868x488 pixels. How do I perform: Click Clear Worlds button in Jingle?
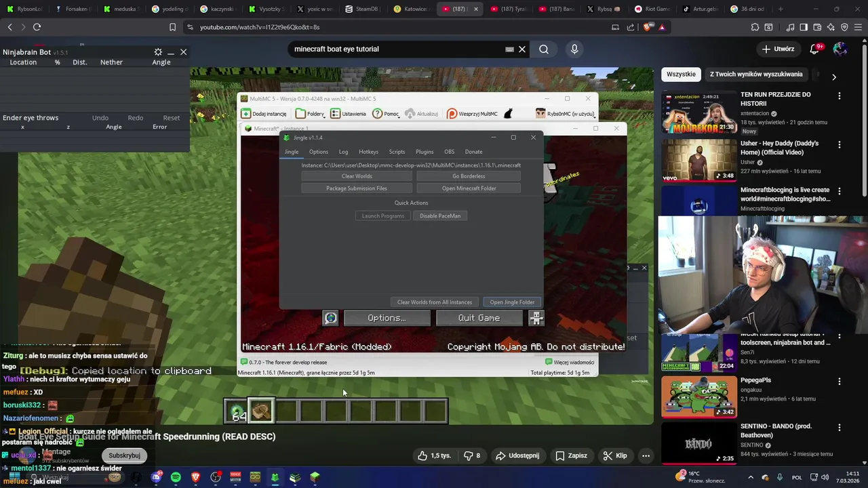coord(357,176)
